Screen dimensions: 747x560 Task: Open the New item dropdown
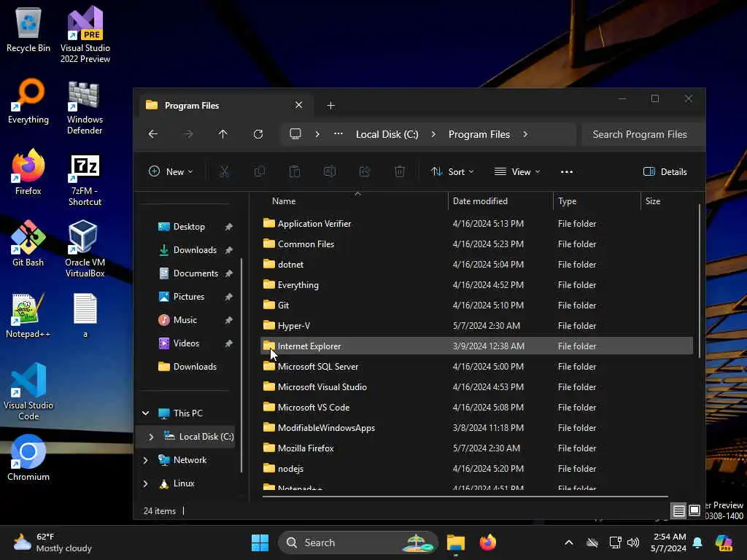point(171,172)
